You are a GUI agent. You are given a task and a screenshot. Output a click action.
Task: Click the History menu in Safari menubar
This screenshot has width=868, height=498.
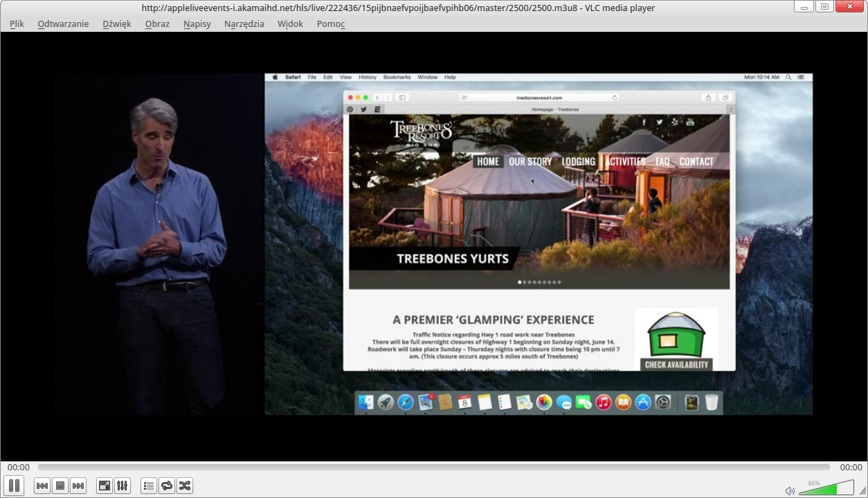pyautogui.click(x=368, y=77)
